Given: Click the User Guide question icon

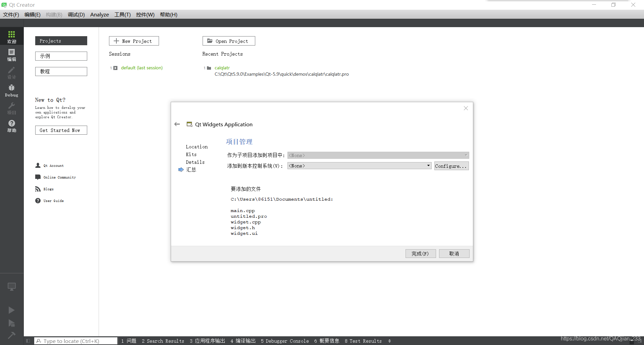Looking at the screenshot, I should (38, 201).
